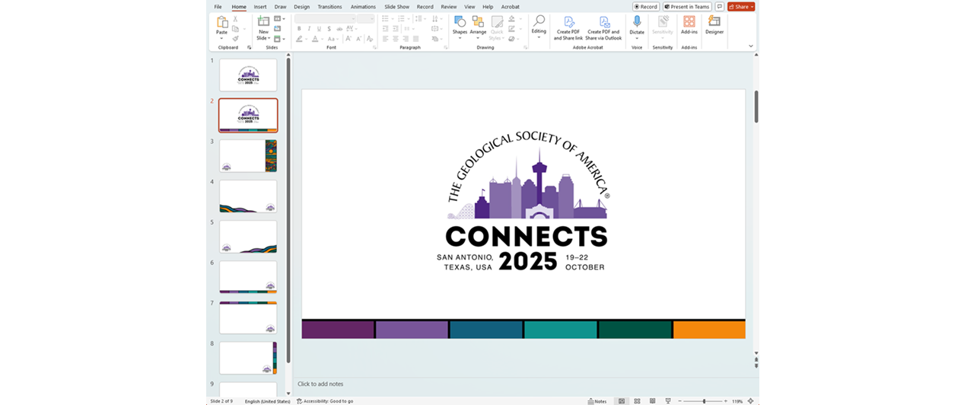This screenshot has width=980, height=405.
Task: Toggle the Notes pane in status bar
Action: point(597,400)
